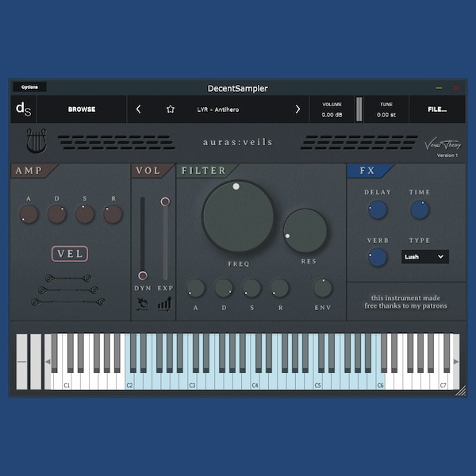Click the LYR - Antihero preset name
Image resolution: width=476 pixels, height=476 pixels.
[218, 109]
